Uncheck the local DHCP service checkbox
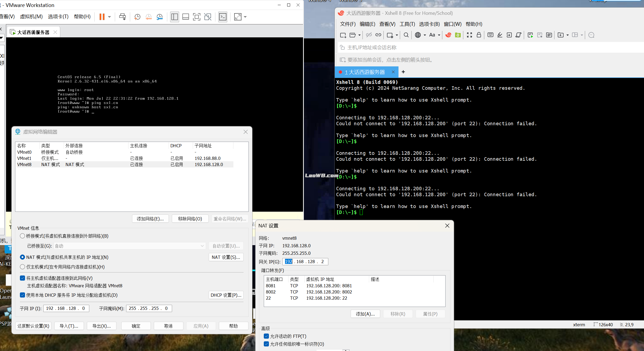 coord(23,295)
